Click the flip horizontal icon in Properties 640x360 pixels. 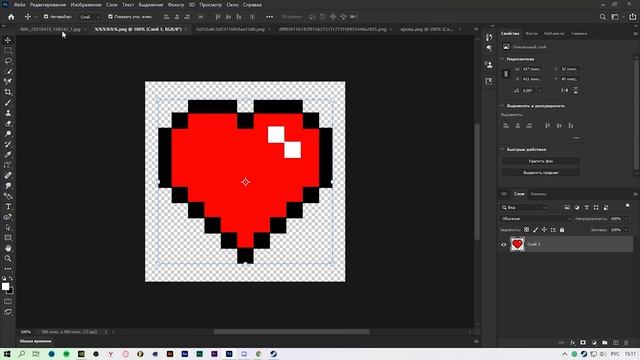coord(564,90)
